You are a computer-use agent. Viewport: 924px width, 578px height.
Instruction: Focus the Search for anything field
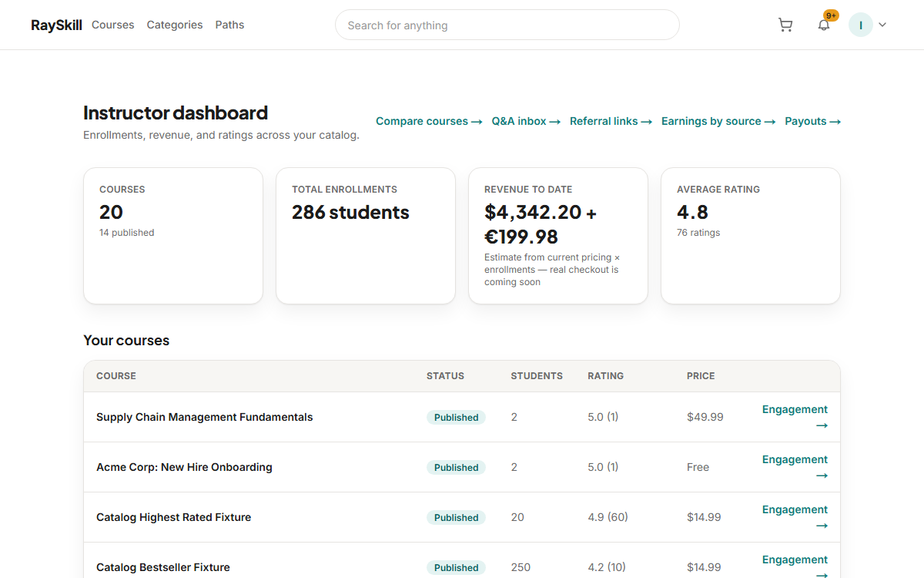point(507,25)
